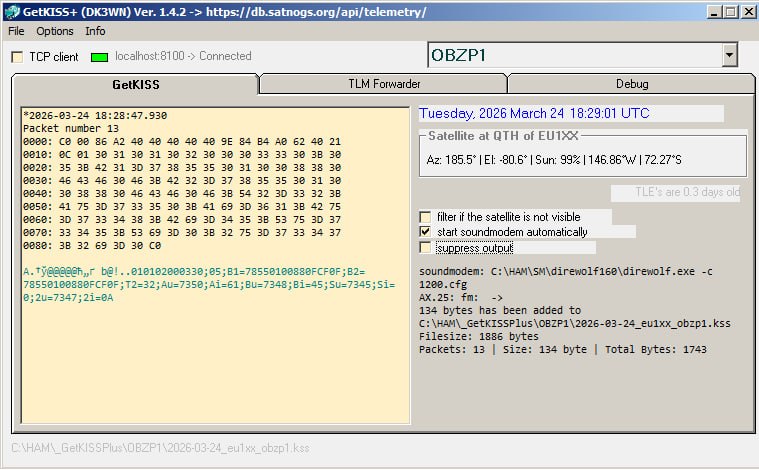This screenshot has height=470, width=759.
Task: Toggle the 'suppress output' checkbox
Action: tap(426, 247)
